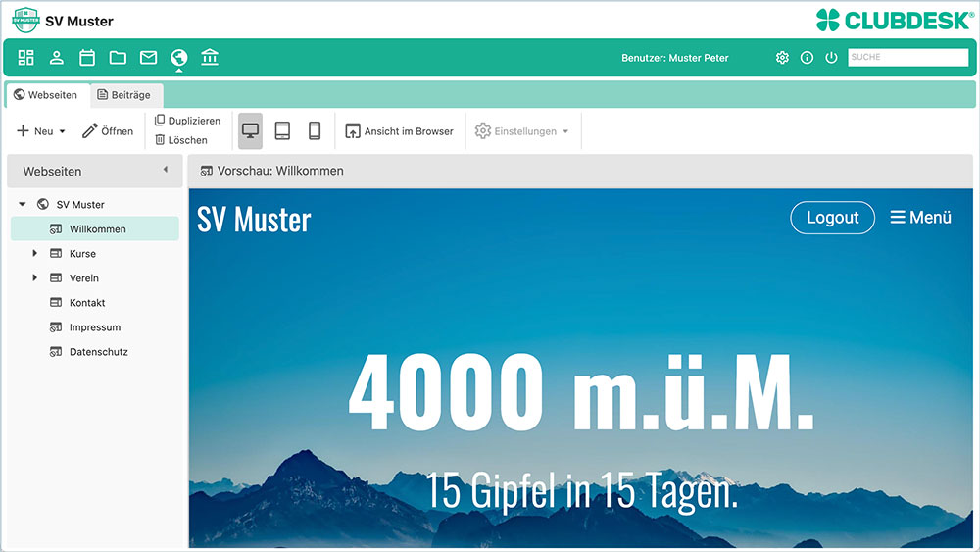The image size is (980, 552).
Task: Open the mail envelope icon
Action: pos(148,58)
